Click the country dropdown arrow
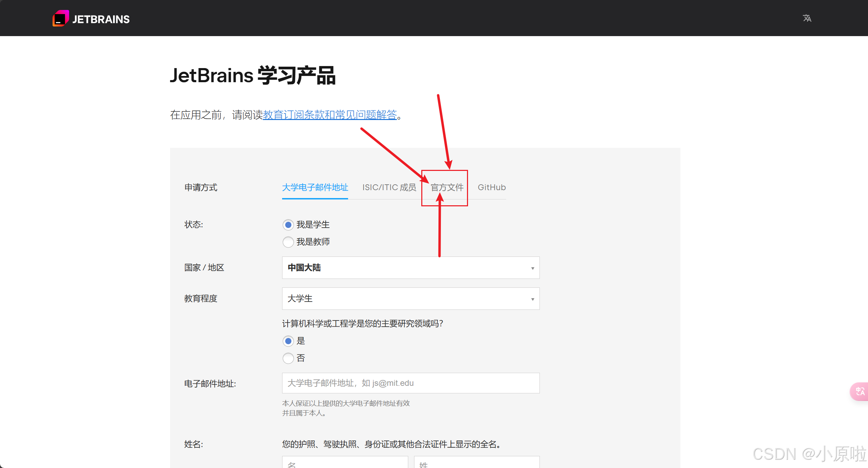Viewport: 868px width, 468px height. pyautogui.click(x=532, y=268)
